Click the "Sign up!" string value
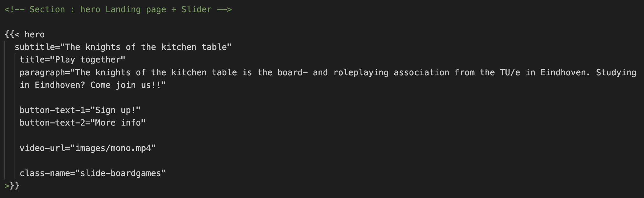644x198 pixels. point(116,110)
